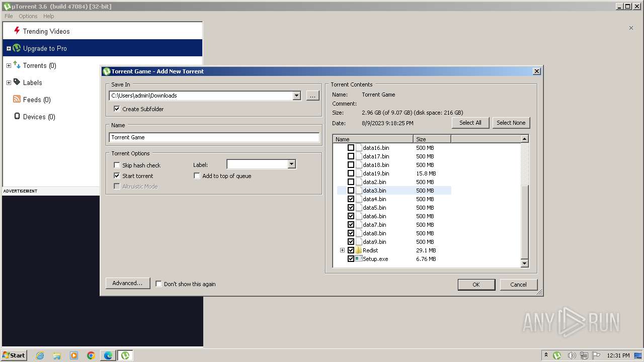The height and width of the screenshot is (362, 644).
Task: Uncheck the Redist folder checkbox
Action: pyautogui.click(x=351, y=250)
